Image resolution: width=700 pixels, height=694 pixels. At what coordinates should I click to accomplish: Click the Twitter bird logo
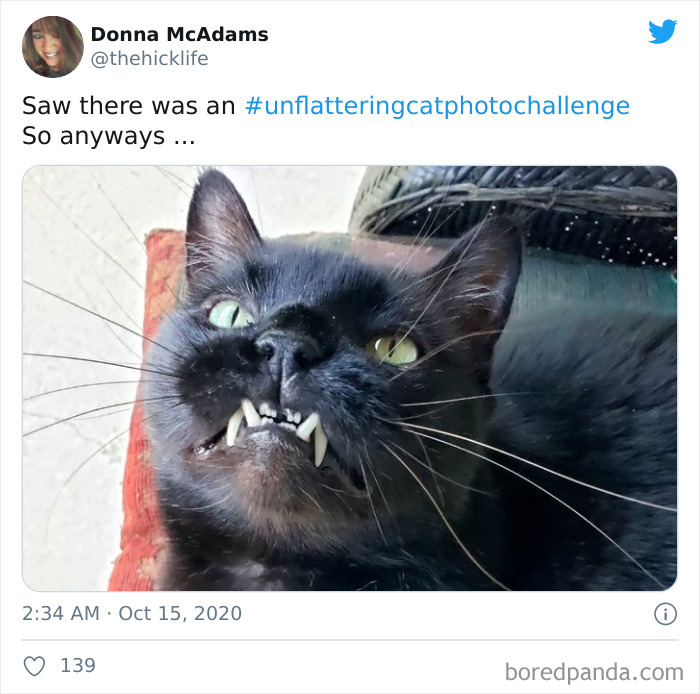pos(662,32)
